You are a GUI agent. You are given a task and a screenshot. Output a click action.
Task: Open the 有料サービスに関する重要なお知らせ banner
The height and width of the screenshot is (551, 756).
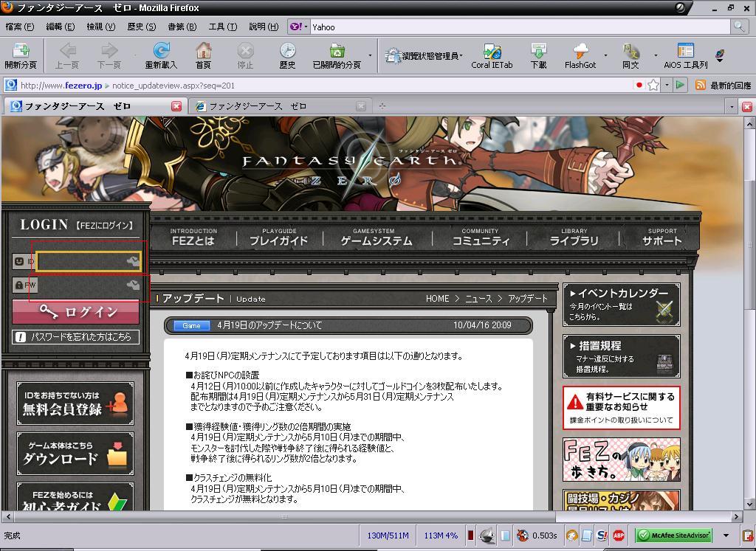tap(622, 407)
